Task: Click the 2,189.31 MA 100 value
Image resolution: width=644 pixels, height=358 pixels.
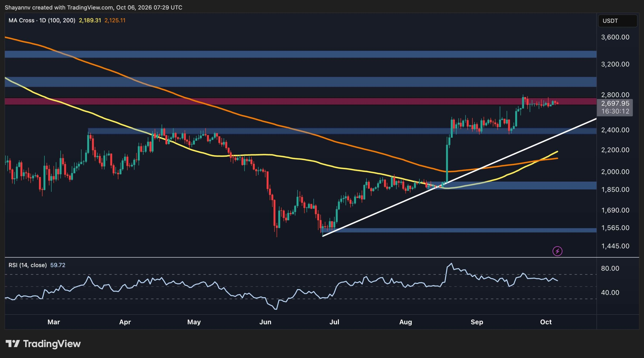Action: [90, 20]
